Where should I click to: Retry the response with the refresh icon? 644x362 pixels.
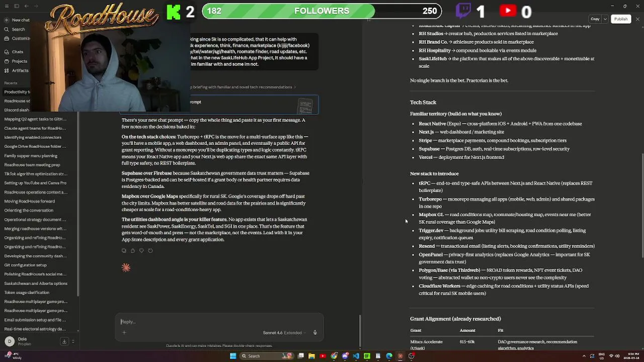coord(150,250)
